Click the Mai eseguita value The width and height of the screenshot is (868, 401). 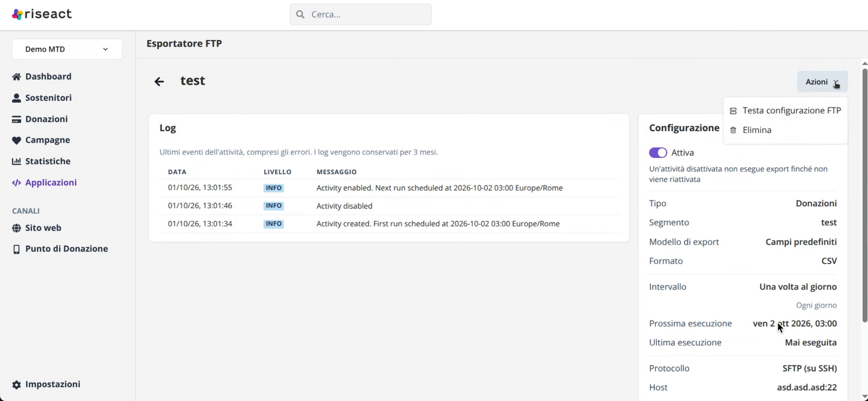(810, 343)
